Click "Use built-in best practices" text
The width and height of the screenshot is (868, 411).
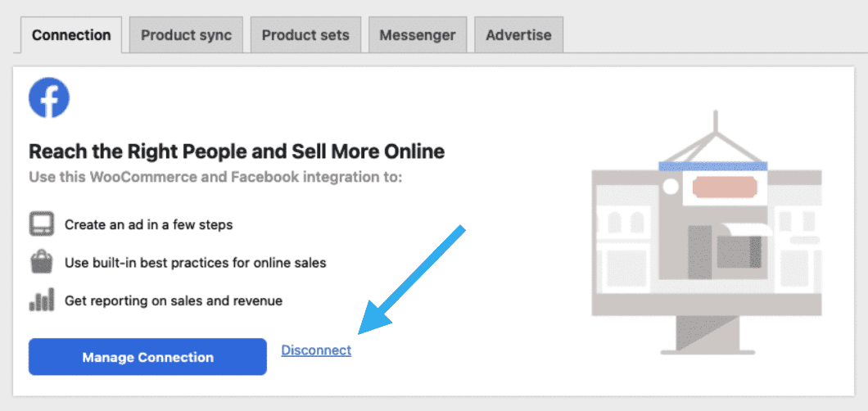(196, 263)
